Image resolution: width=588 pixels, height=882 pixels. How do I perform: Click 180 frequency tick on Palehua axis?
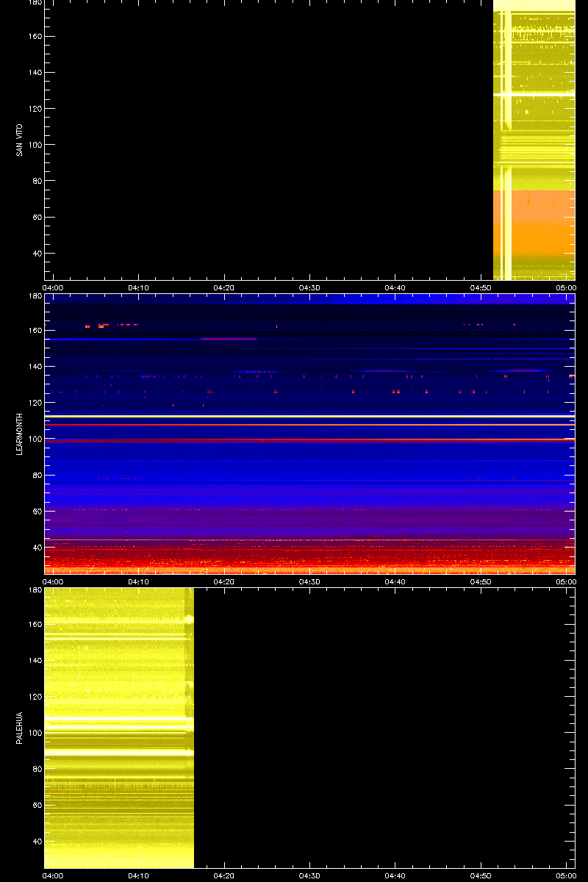tap(35, 590)
